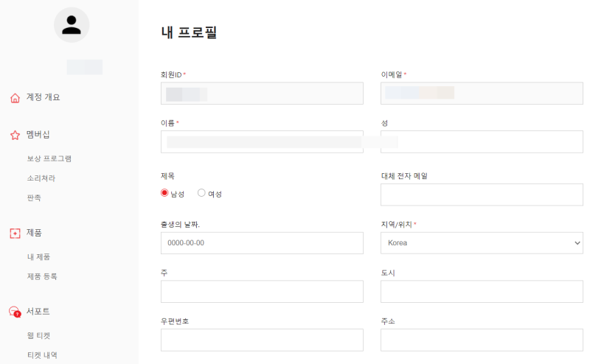
Task: Click the 성 input field
Action: tap(482, 141)
